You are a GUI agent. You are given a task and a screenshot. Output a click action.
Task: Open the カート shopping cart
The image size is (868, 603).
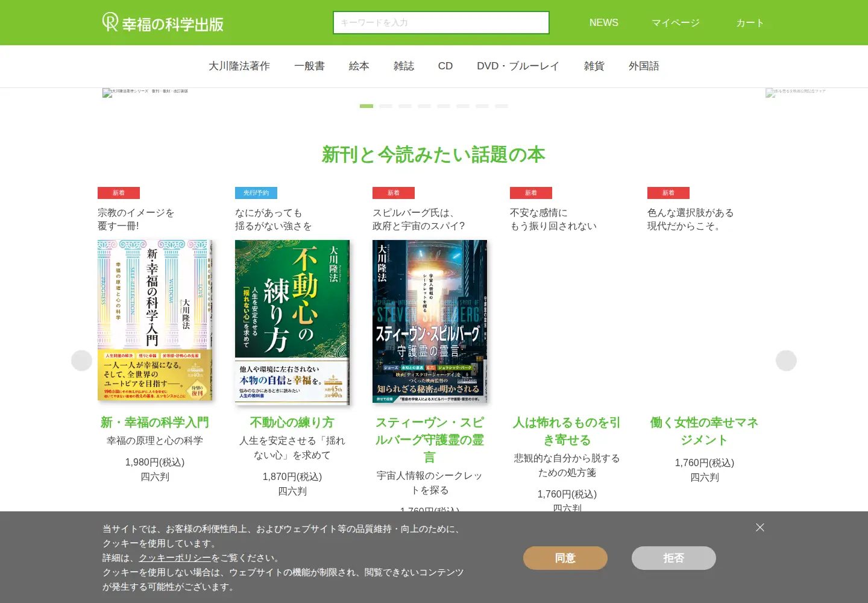pos(750,22)
